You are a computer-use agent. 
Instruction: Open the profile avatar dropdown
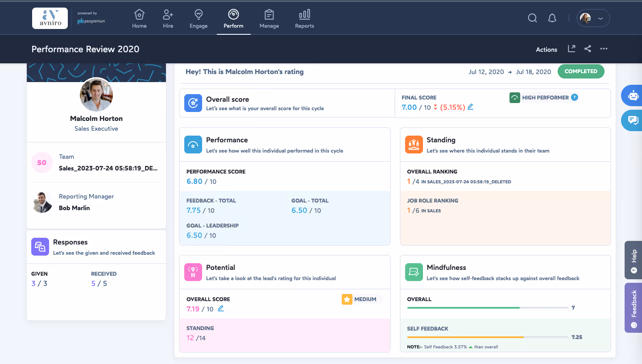tap(592, 18)
